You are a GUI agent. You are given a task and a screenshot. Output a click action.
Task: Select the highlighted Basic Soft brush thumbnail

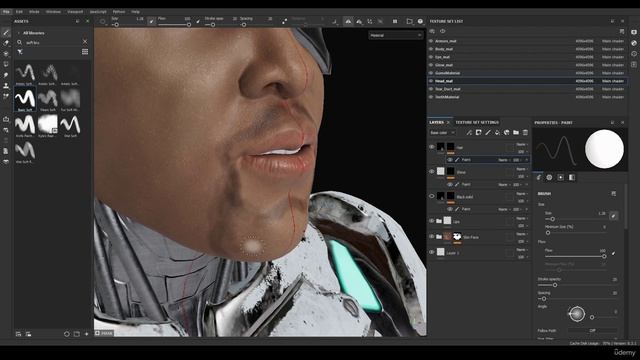tap(25, 99)
